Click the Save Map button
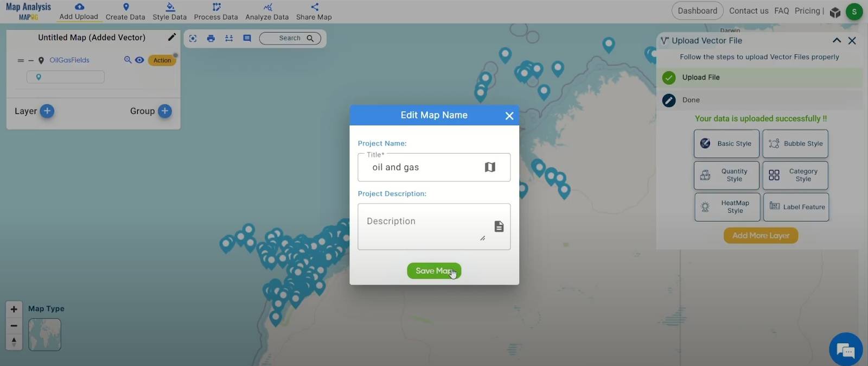 point(434,270)
